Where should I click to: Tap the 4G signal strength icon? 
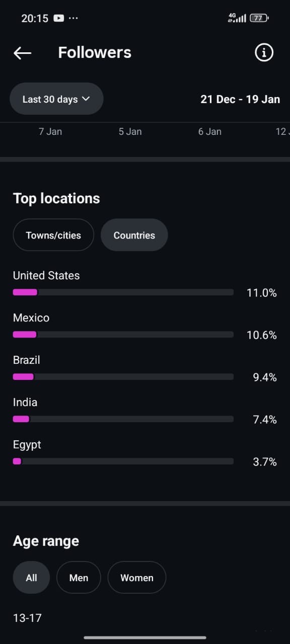pos(237,18)
